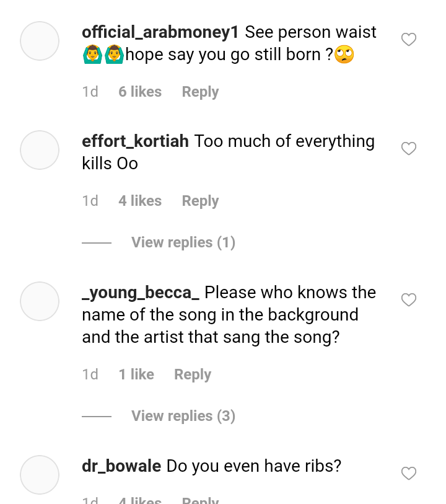Image resolution: width=446 pixels, height=504 pixels.
Task: Show the 4 likes on effort_kortiah's comment
Action: tap(140, 201)
